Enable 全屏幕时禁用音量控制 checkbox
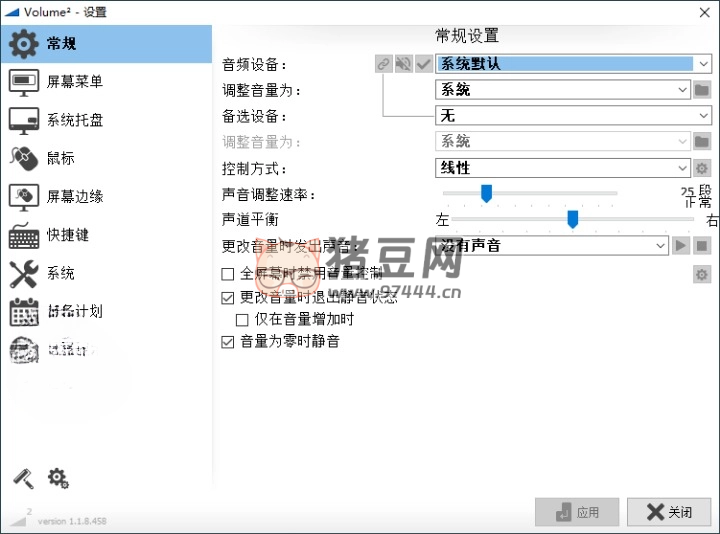Image resolution: width=720 pixels, height=534 pixels. (228, 274)
